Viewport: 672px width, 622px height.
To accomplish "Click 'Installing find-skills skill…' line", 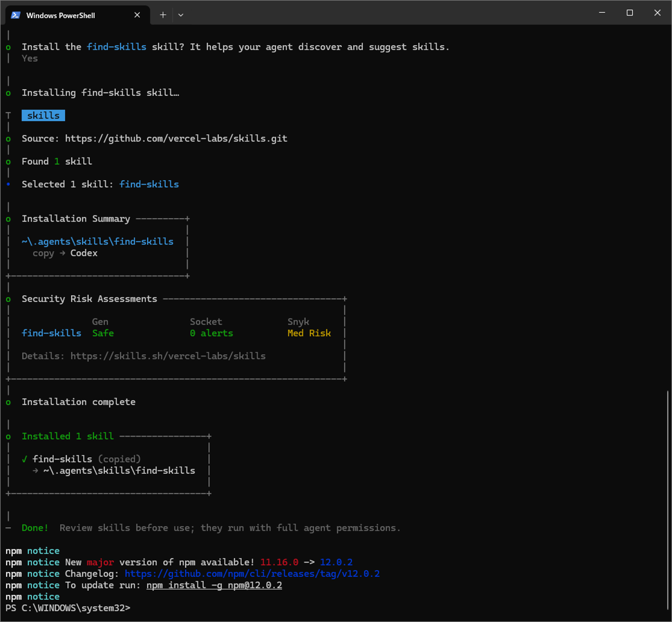I will click(101, 93).
